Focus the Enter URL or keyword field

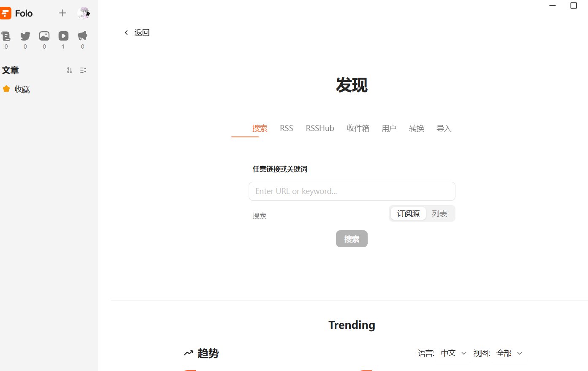[x=352, y=191]
